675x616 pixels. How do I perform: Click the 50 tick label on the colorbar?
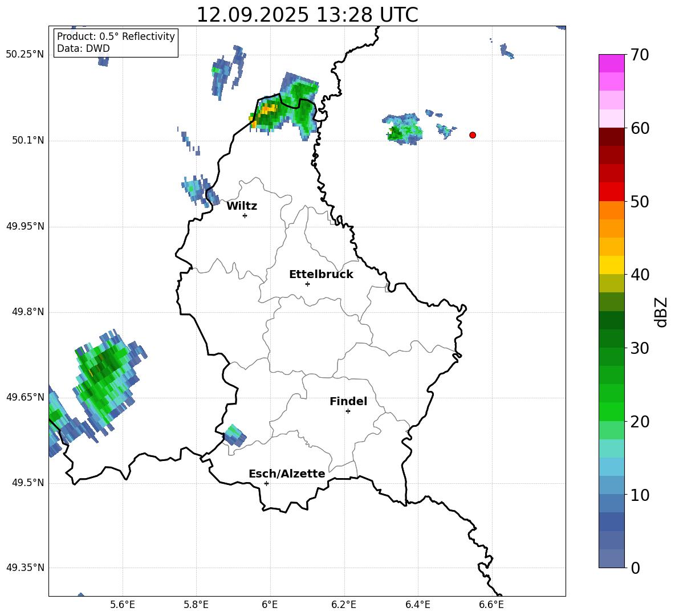640,201
